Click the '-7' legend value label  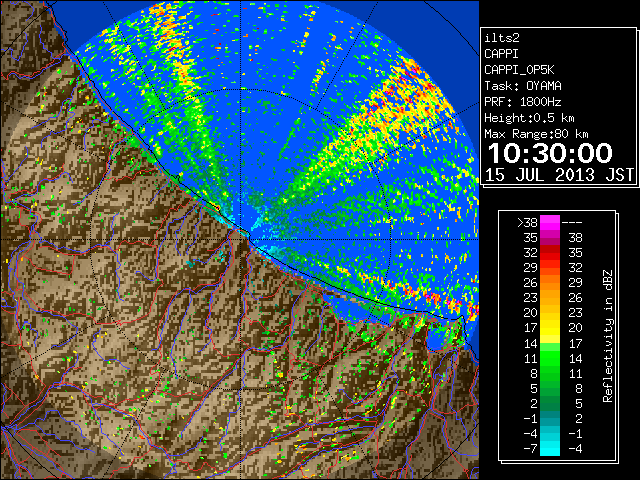tap(530, 449)
